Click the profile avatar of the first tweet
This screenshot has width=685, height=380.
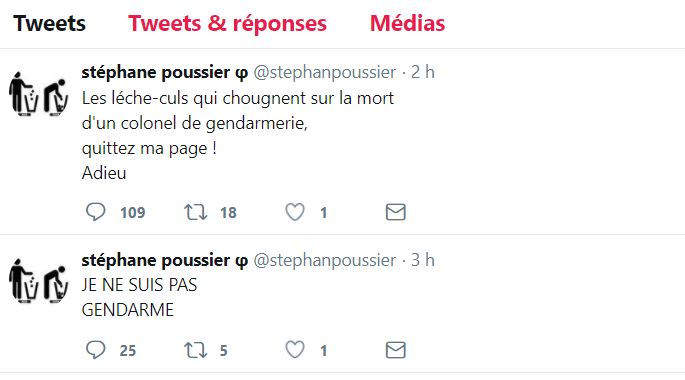click(x=38, y=93)
